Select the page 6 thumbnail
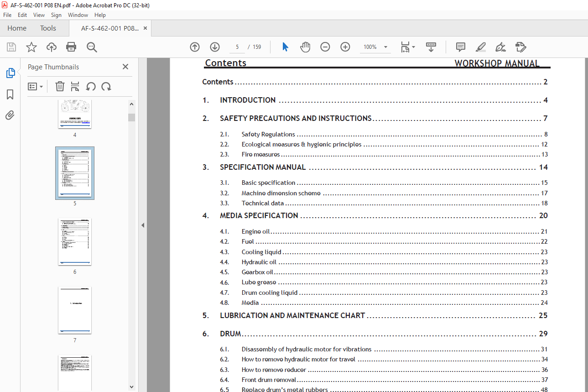588x392 pixels. pos(75,241)
